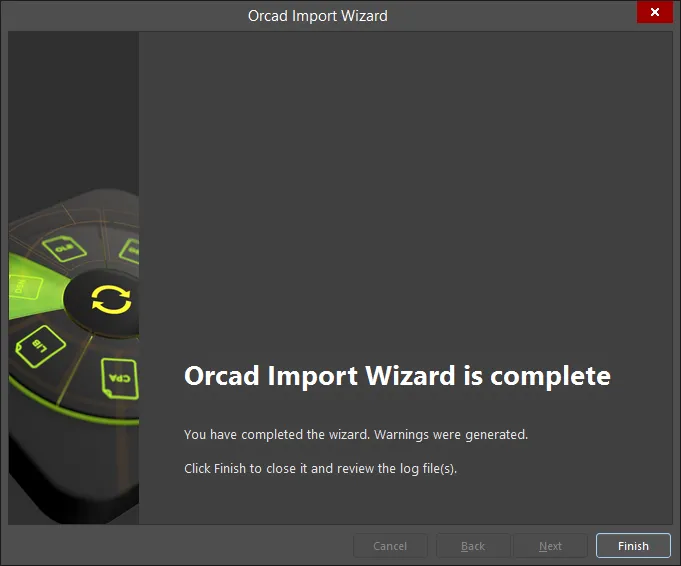The height and width of the screenshot is (566, 681).
Task: Click the yellow sync arrows icon
Action: 111,300
